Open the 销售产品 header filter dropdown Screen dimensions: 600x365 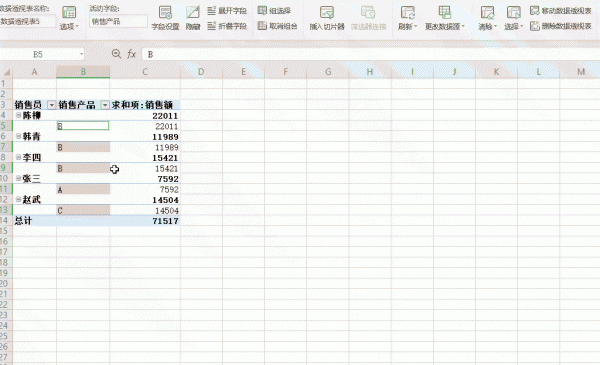[x=105, y=105]
